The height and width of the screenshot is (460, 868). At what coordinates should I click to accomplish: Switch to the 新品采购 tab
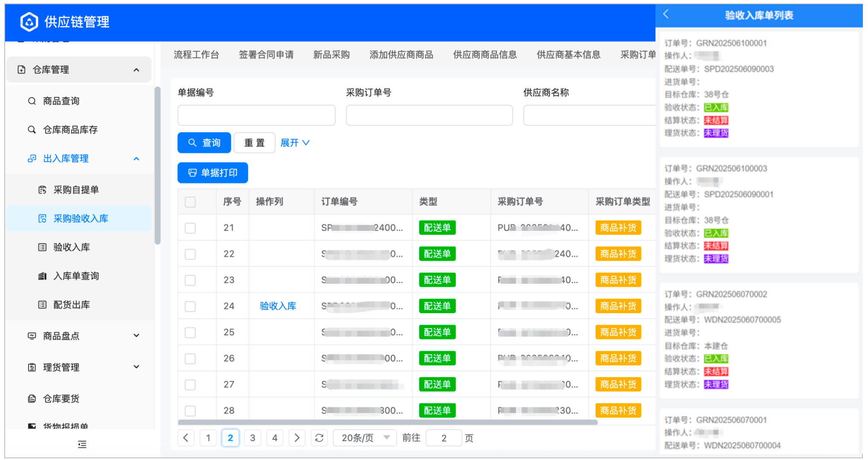(x=332, y=55)
